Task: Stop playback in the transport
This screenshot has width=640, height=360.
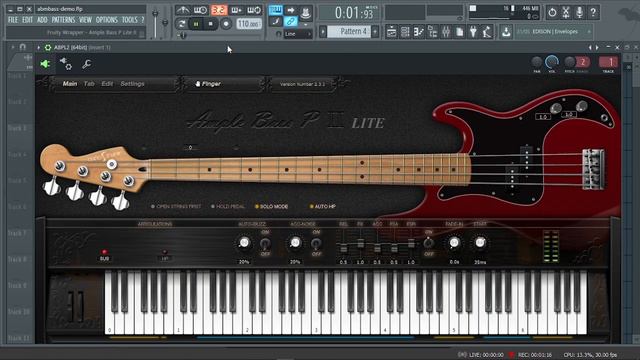Action: click(x=211, y=24)
